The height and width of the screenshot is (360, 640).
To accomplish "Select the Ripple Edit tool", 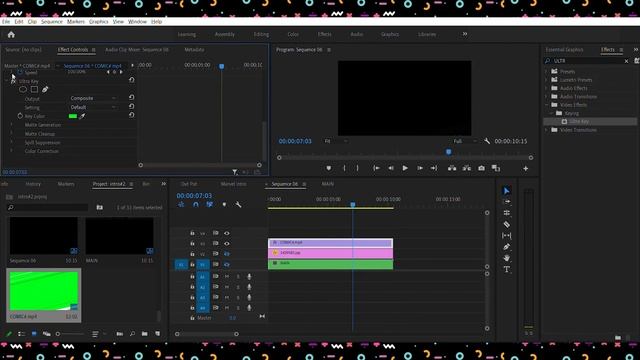I will coord(507,213).
